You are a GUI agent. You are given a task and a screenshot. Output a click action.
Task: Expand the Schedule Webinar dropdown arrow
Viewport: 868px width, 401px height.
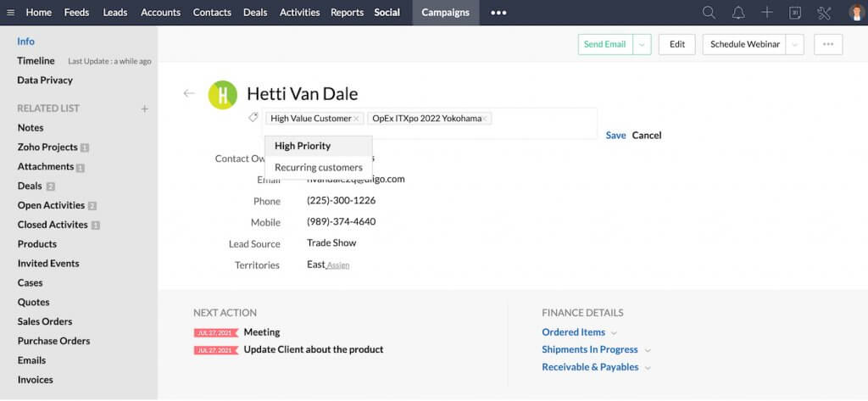794,44
